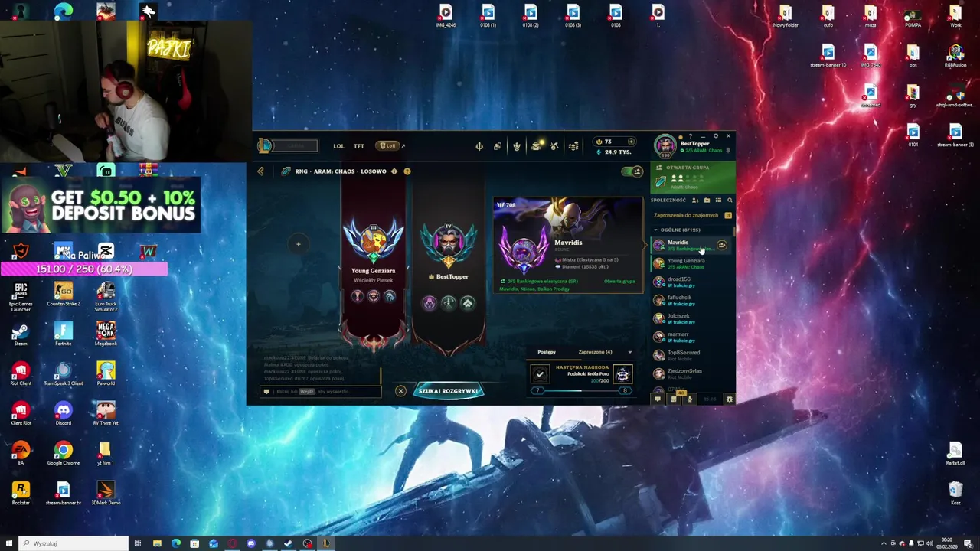The height and width of the screenshot is (551, 980).
Task: Click the help question mark in window header
Action: (691, 136)
